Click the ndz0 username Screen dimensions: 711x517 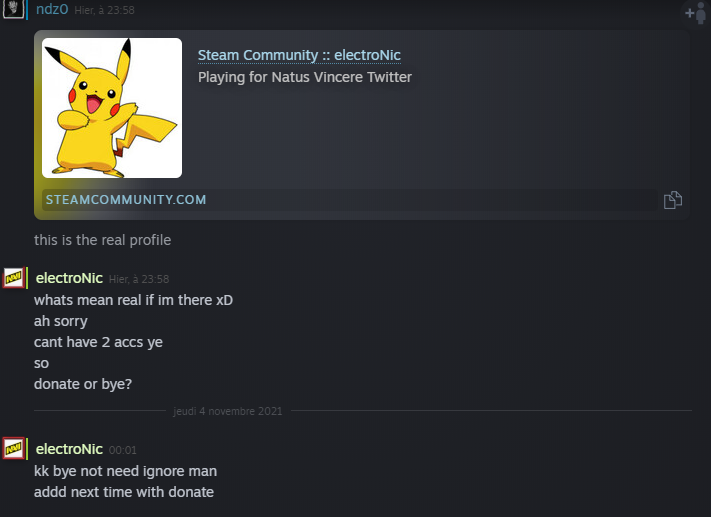[x=52, y=10]
